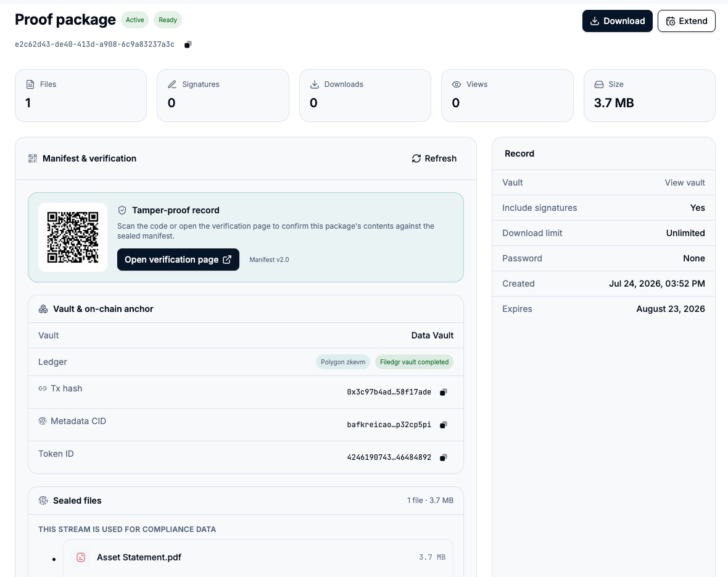Open Asset Statement.pdf file
Image resolution: width=728 pixels, height=577 pixels.
click(139, 557)
